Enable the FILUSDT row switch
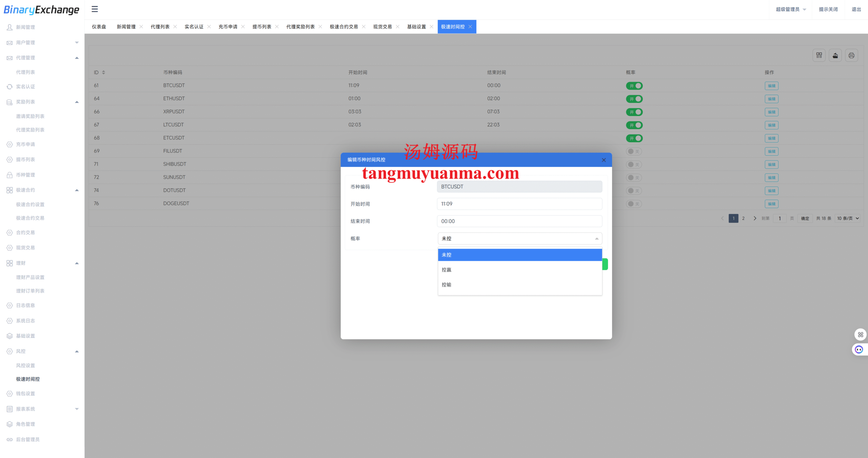 [633, 151]
